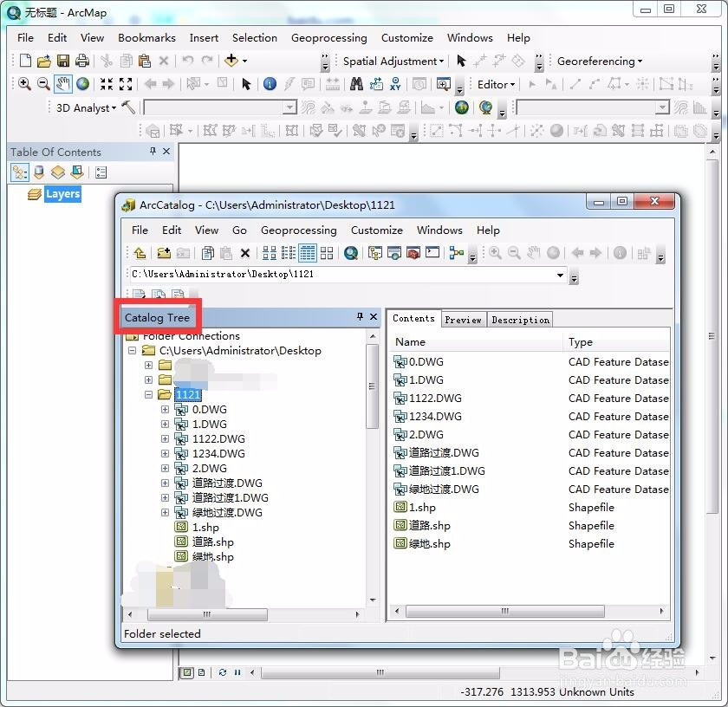This screenshot has height=707, width=728.
Task: Switch to Layout View at map bottom
Action: tap(201, 672)
